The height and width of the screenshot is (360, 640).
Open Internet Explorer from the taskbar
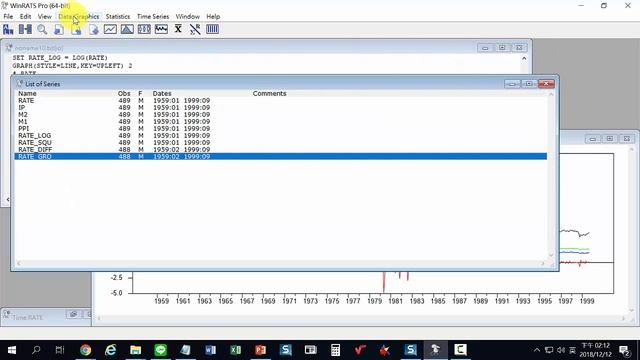tap(111, 350)
